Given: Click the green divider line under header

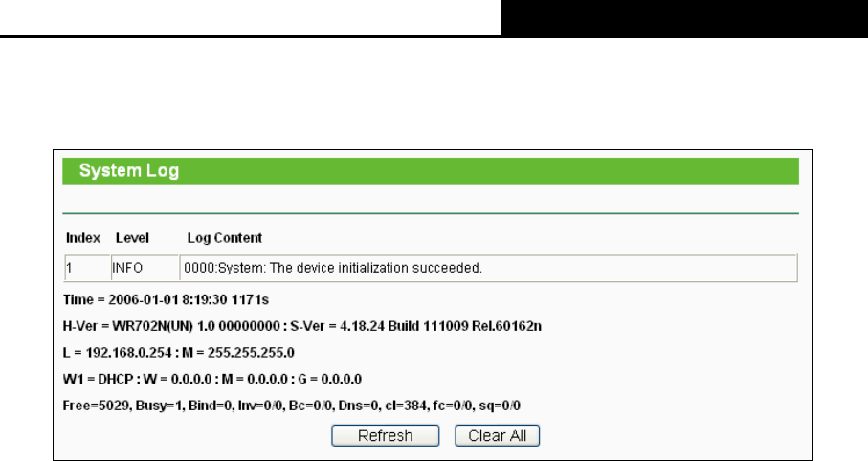Looking at the screenshot, I should [x=431, y=213].
